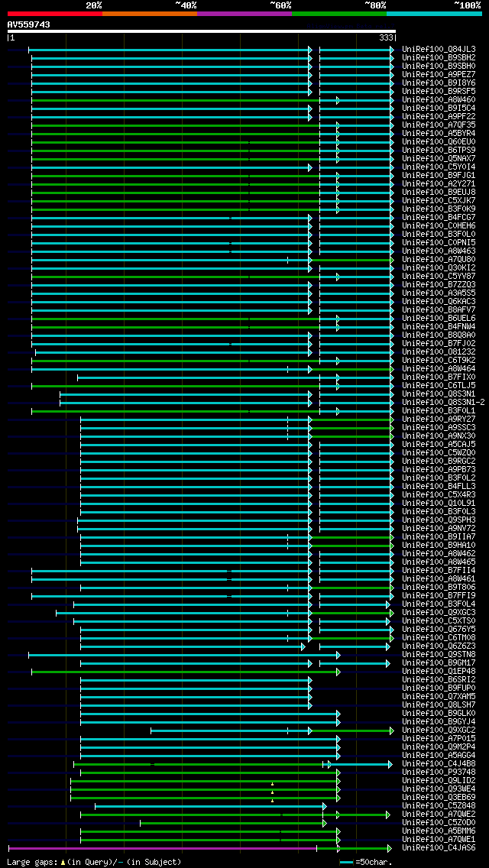Screen dimensions: 489x868
Task: Click UniRef100_Q9SPH3 label
Action: point(439,520)
